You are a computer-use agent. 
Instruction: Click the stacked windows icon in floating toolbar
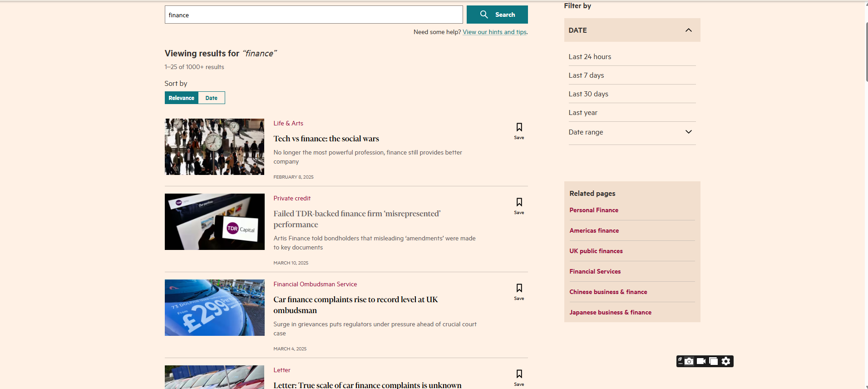(x=714, y=361)
